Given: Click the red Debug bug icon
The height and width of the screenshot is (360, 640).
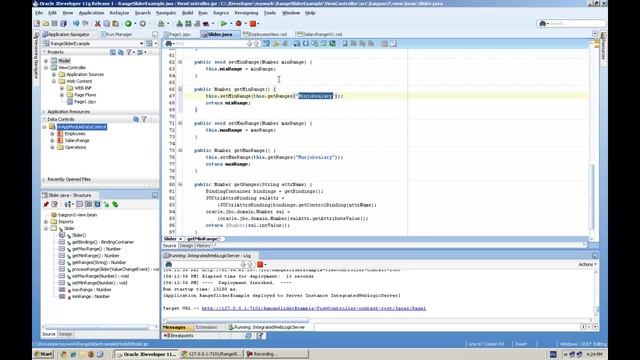Looking at the screenshot, I should point(239,24).
